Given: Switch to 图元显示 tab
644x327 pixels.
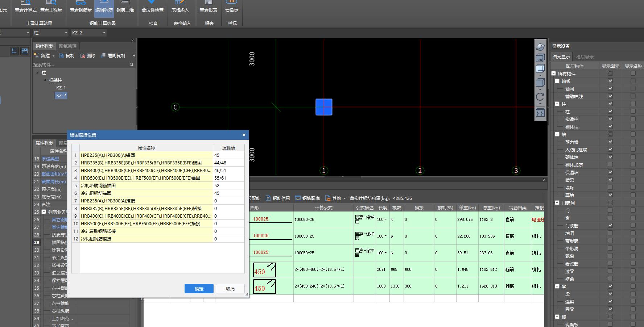Looking at the screenshot, I should pos(561,57).
